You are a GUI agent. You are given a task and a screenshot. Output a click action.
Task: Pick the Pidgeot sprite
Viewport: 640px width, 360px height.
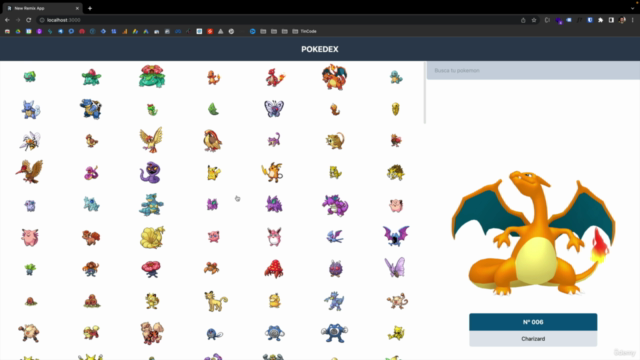click(212, 141)
